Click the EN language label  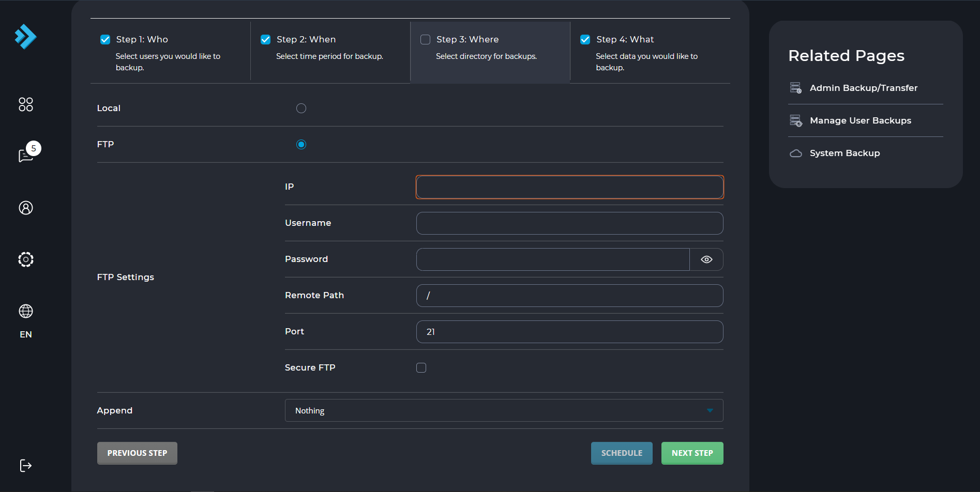point(26,334)
